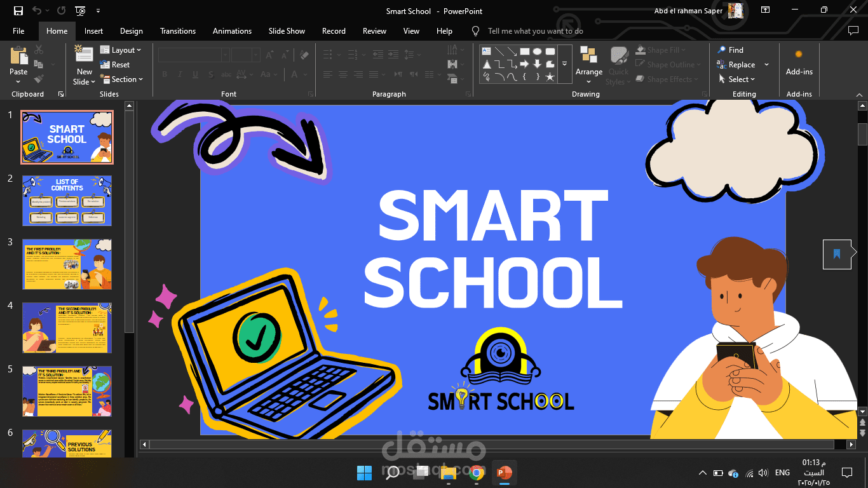
Task: Open the Windows Start button
Action: 365,473
